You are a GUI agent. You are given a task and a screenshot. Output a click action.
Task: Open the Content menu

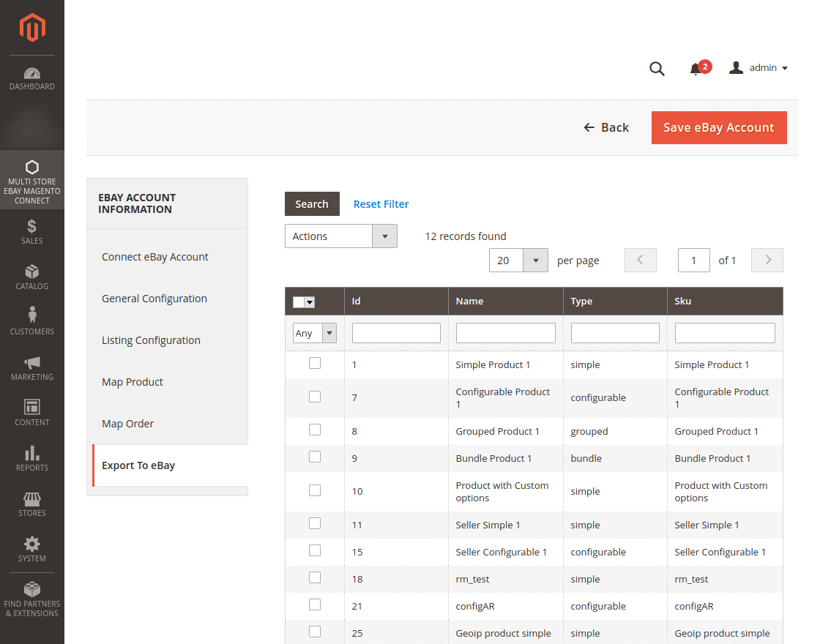tap(32, 413)
